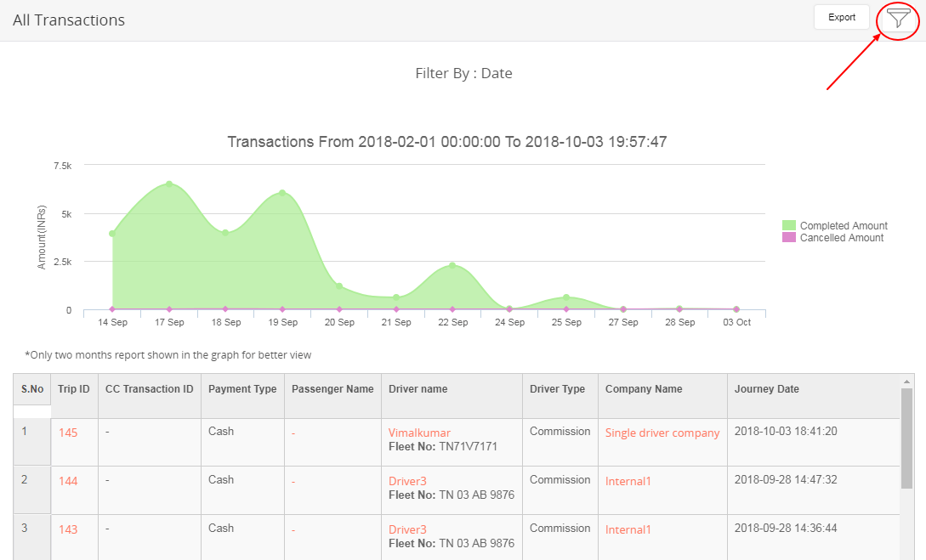The height and width of the screenshot is (560, 926).
Task: Click the Commission driver type for trip 145
Action: click(x=560, y=432)
